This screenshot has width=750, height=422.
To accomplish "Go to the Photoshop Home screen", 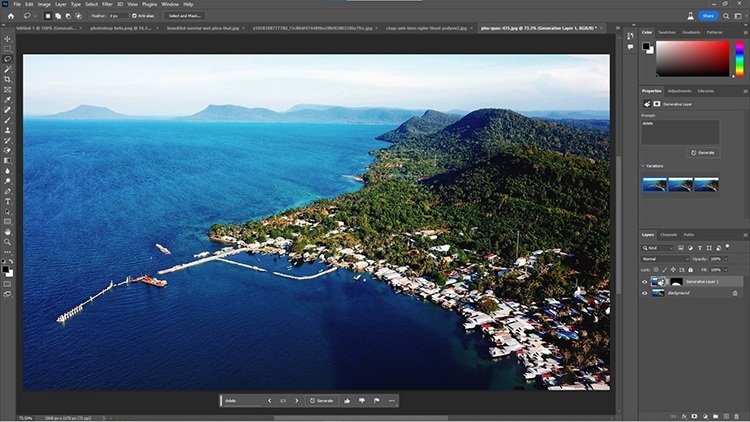I will pos(11,16).
